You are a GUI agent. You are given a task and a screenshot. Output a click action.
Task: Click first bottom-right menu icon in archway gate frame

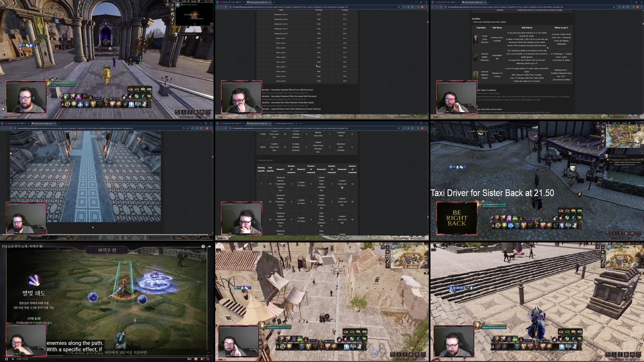coord(178,112)
